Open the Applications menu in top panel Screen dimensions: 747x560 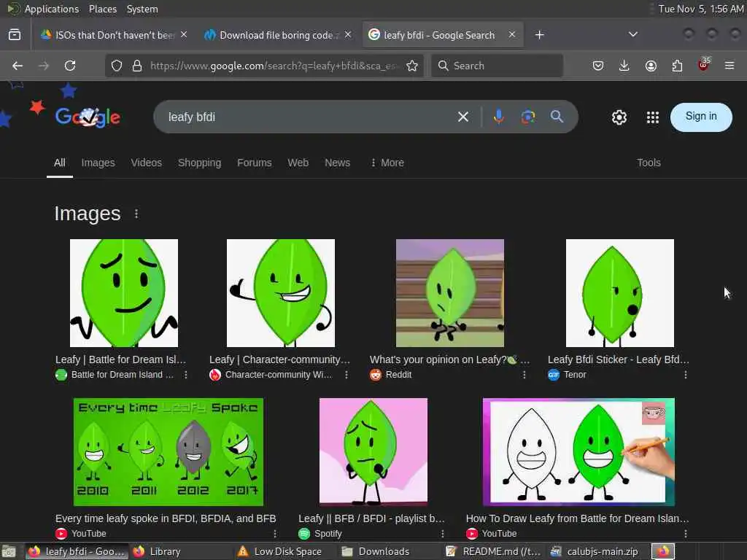[x=52, y=9]
